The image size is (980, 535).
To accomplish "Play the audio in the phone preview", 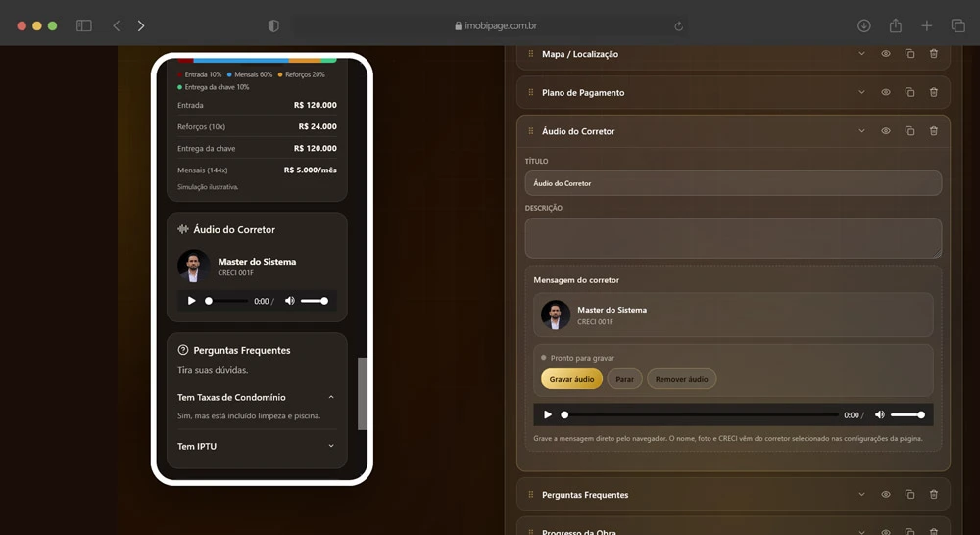I will (191, 301).
